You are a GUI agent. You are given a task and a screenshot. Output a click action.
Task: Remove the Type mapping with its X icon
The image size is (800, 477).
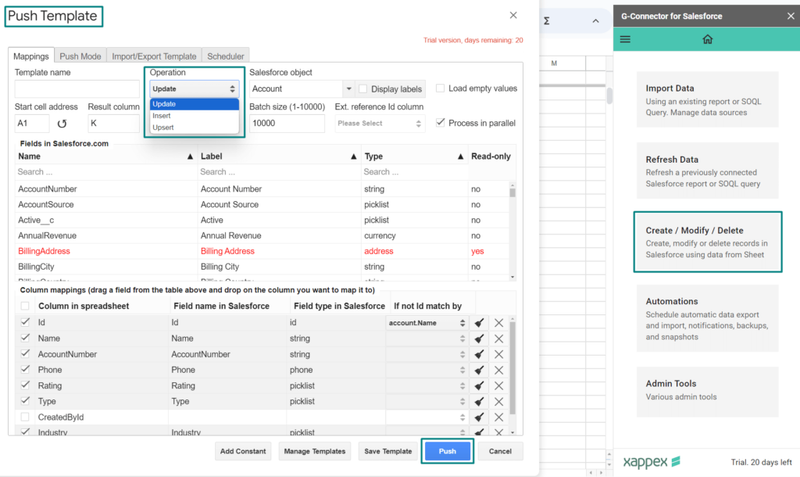pyautogui.click(x=498, y=402)
